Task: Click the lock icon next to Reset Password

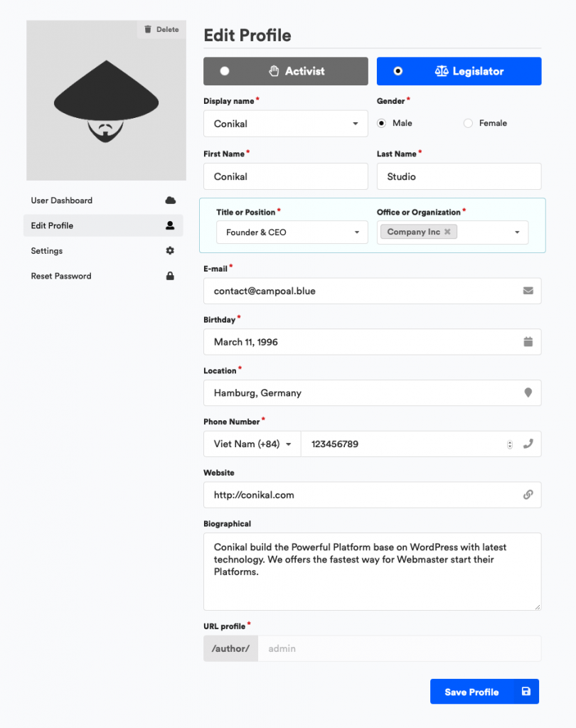Action: pyautogui.click(x=171, y=276)
